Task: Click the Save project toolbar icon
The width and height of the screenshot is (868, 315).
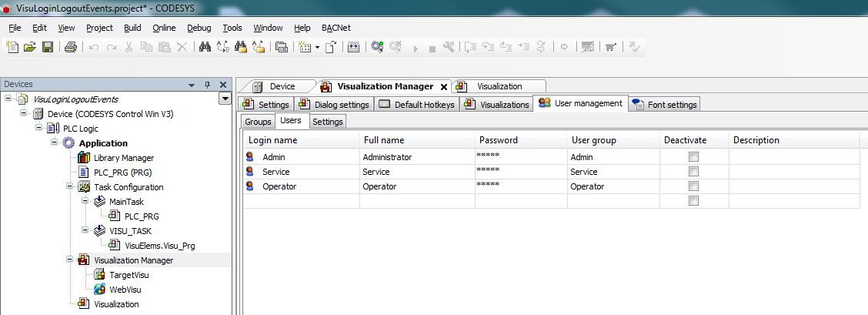Action: coord(48,47)
